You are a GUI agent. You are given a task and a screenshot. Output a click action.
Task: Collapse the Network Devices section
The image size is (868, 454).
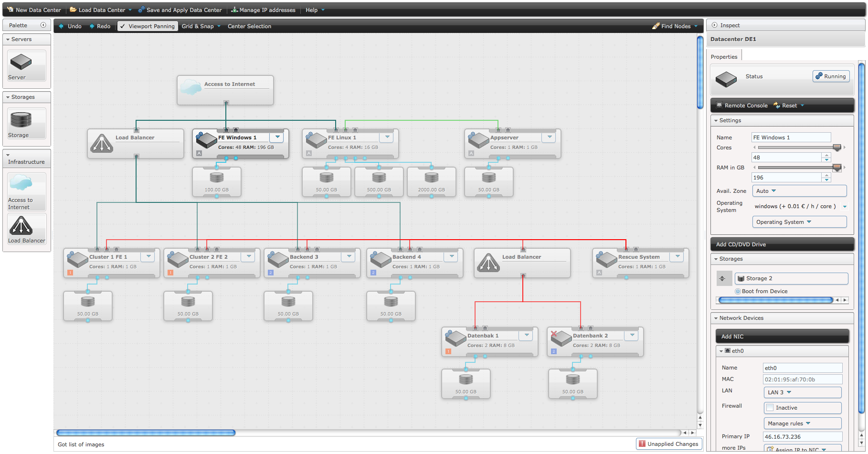[716, 318]
